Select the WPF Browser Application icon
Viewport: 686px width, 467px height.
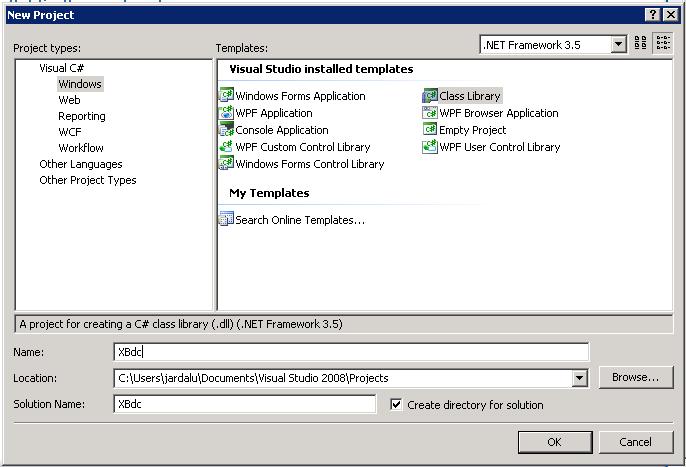coord(430,112)
